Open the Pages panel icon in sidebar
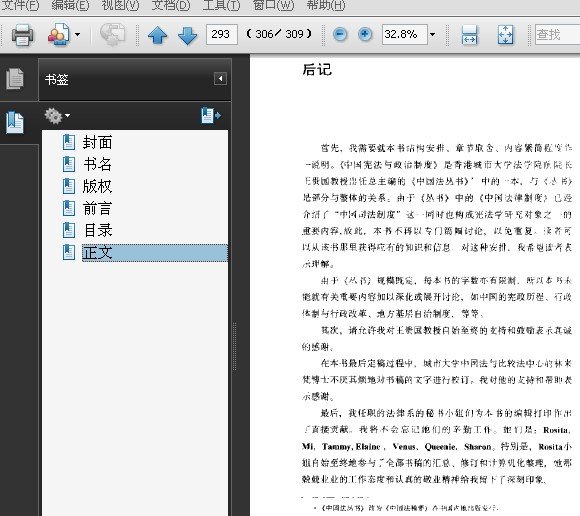The height and width of the screenshot is (516, 580). (15, 78)
